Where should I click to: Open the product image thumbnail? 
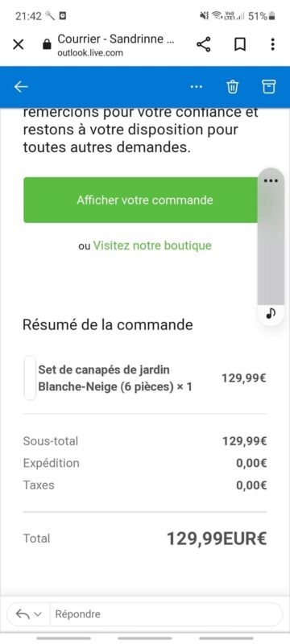[x=30, y=378]
